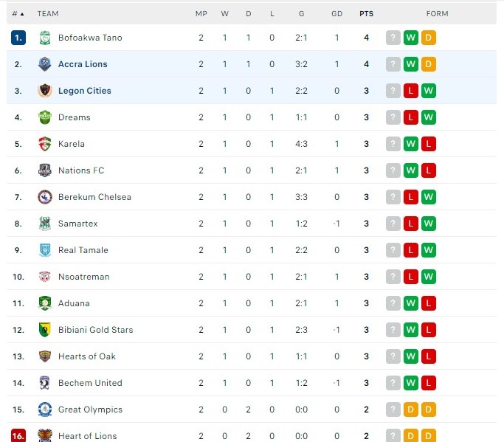
Task: Click Legon Cities' red L form badge
Action: (411, 91)
